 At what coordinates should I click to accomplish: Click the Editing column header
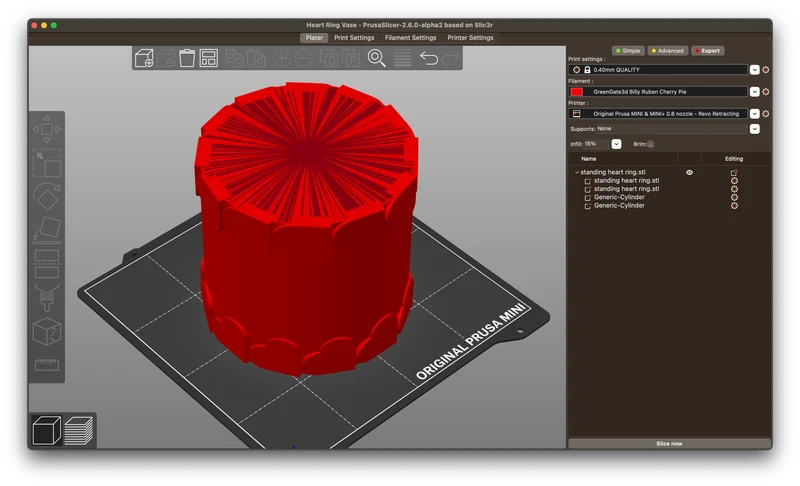tap(734, 159)
